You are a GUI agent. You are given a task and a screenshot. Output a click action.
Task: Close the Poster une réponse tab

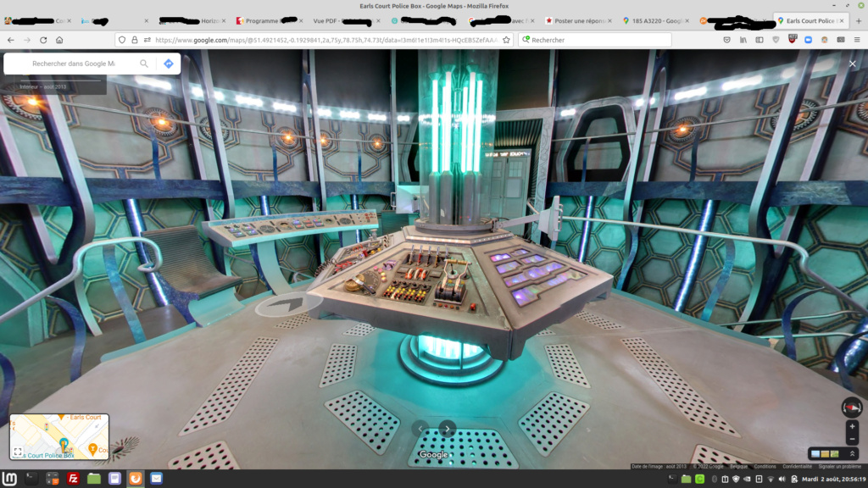pyautogui.click(x=609, y=21)
